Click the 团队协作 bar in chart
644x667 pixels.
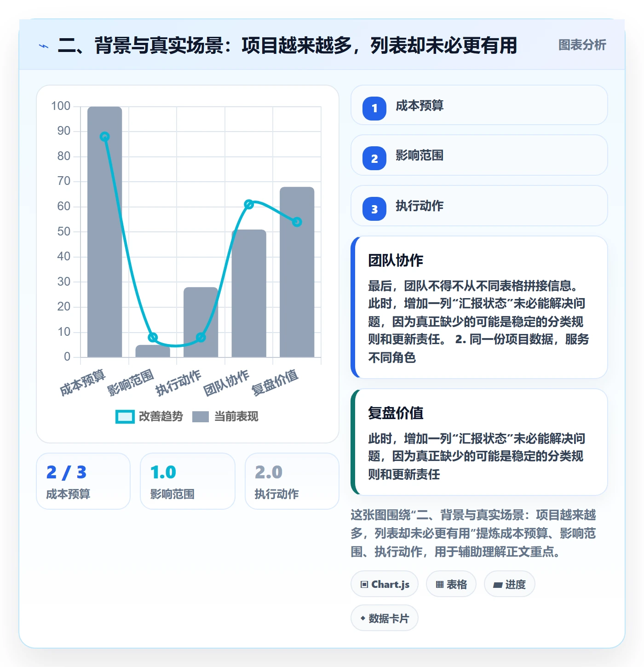point(249,293)
